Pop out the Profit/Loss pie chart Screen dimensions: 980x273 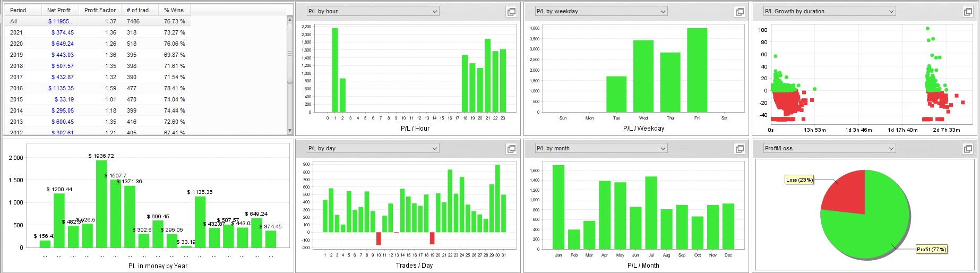pos(968,149)
